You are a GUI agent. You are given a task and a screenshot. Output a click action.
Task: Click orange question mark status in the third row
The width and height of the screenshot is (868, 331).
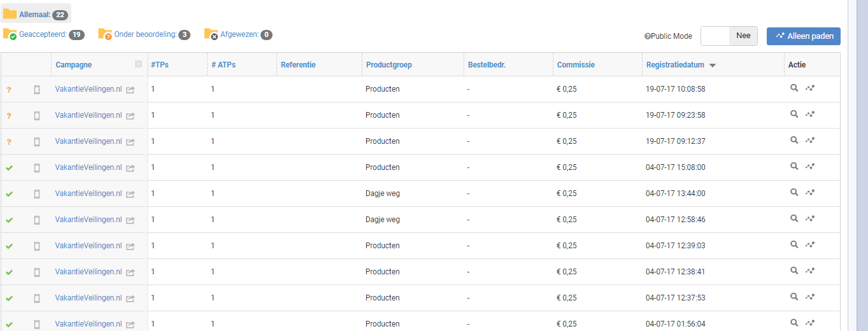pyautogui.click(x=9, y=142)
